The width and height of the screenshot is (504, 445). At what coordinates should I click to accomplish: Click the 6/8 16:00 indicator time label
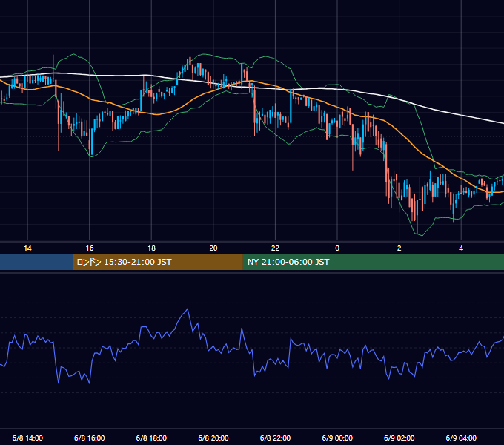coord(90,438)
